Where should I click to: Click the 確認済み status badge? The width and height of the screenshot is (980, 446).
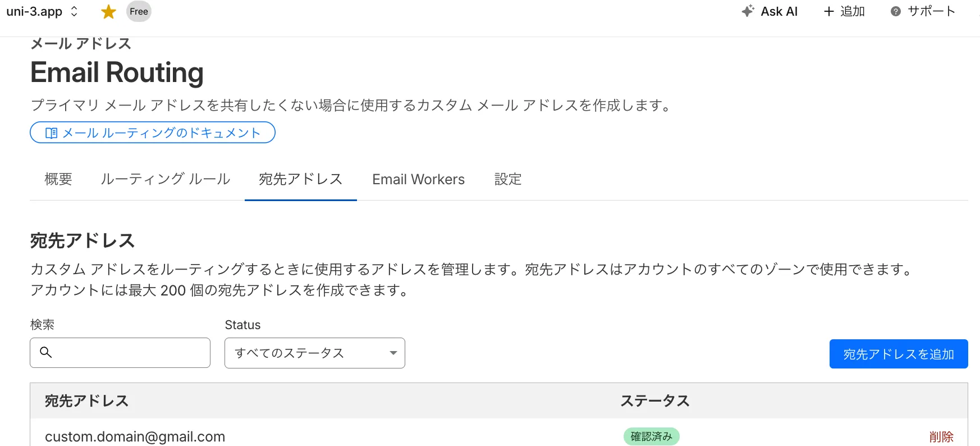(651, 436)
